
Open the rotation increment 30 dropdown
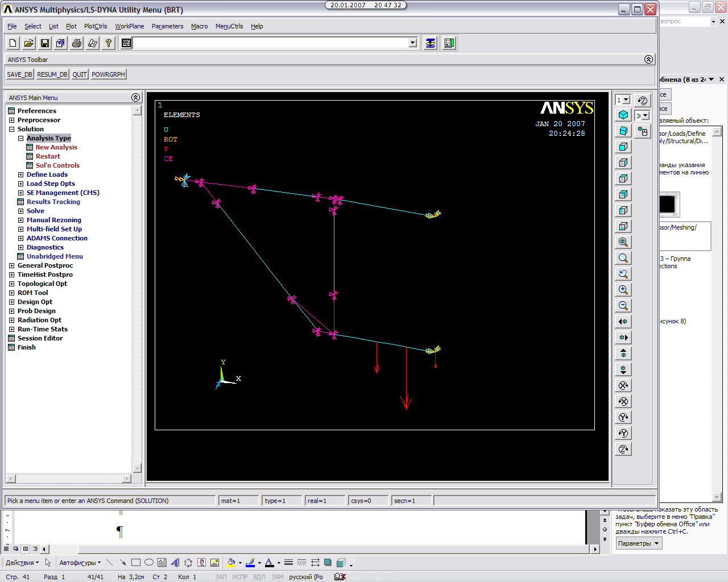pyautogui.click(x=645, y=116)
